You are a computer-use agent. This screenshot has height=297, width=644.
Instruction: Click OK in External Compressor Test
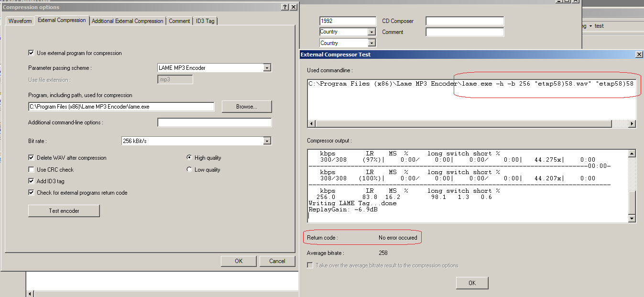pos(472,283)
